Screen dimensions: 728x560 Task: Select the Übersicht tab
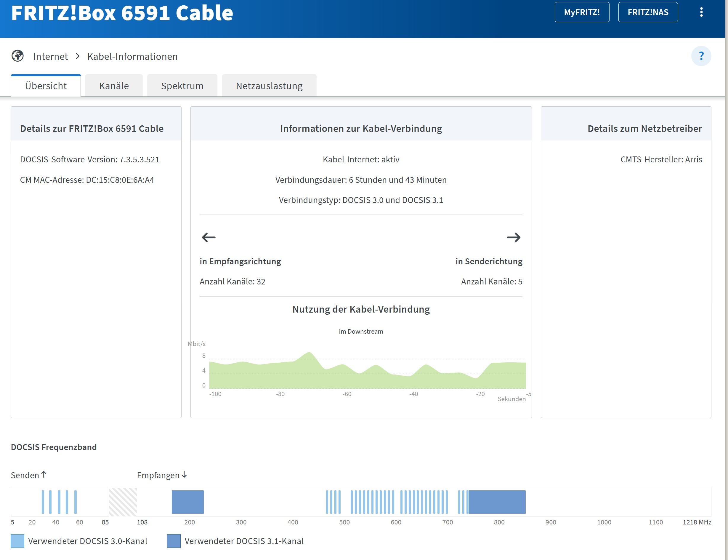point(46,86)
